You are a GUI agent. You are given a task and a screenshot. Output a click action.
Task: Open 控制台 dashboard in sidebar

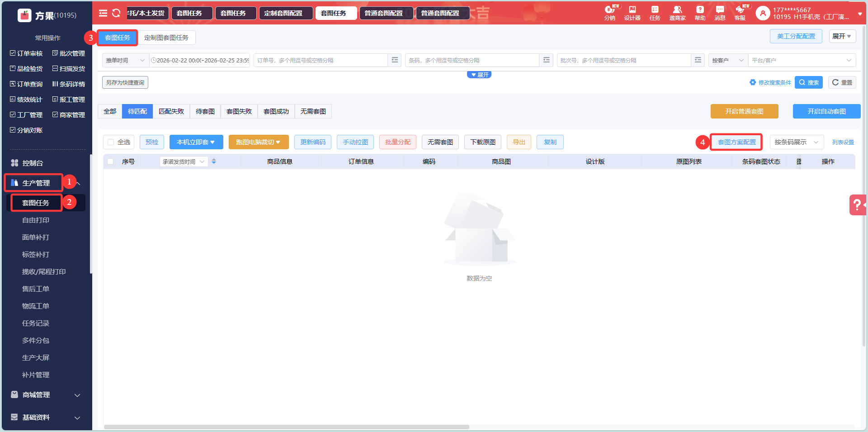(33, 163)
